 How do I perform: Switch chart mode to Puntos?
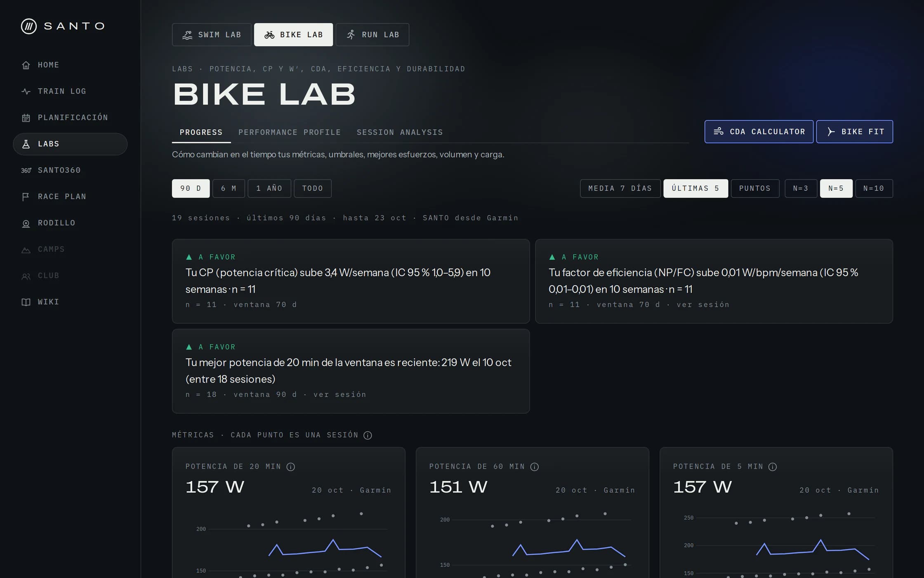point(755,188)
